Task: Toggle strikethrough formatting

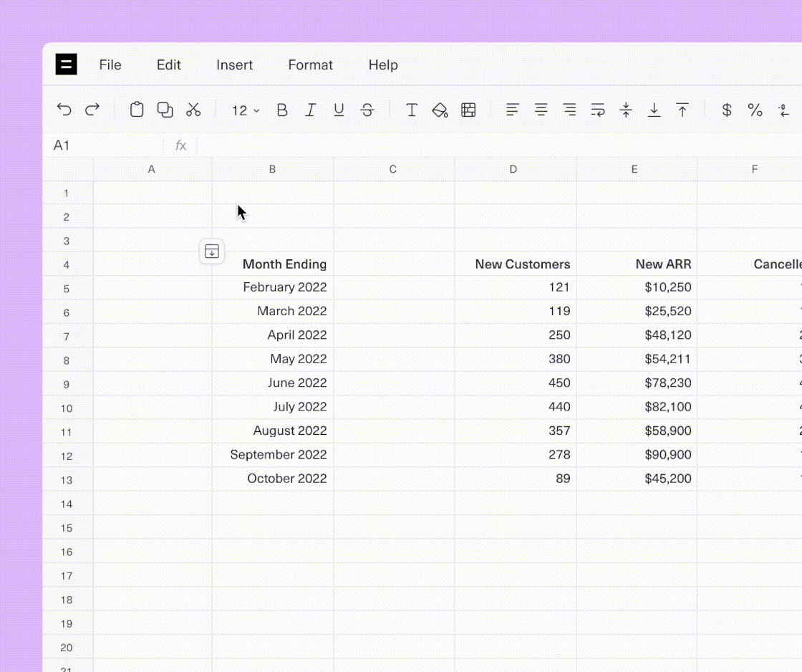Action: [x=367, y=110]
